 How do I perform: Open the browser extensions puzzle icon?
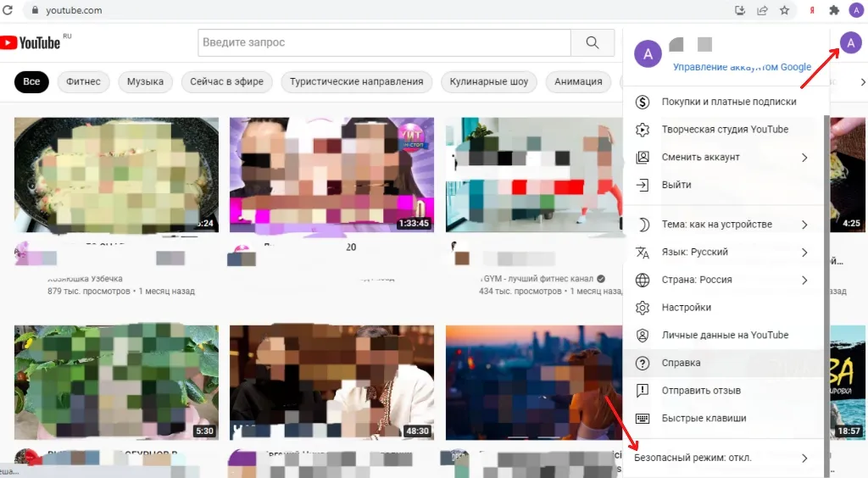tap(834, 10)
